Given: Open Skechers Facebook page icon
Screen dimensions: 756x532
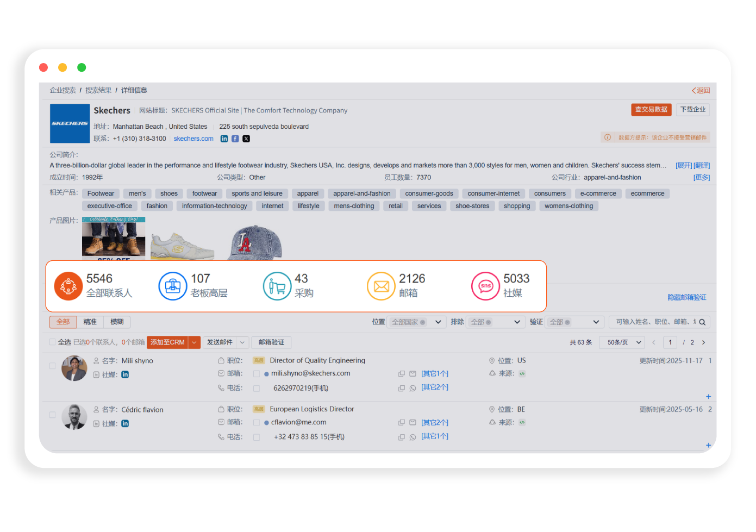Looking at the screenshot, I should pyautogui.click(x=235, y=139).
